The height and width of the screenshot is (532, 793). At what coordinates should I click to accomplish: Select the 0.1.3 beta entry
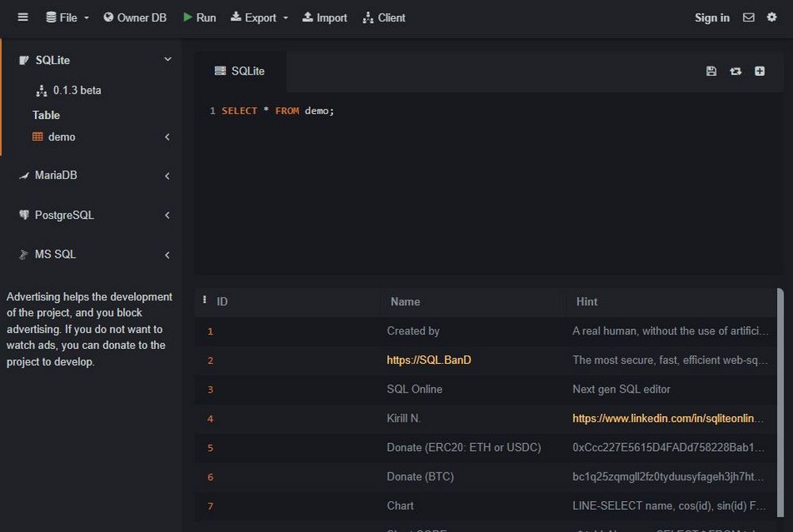(x=69, y=90)
